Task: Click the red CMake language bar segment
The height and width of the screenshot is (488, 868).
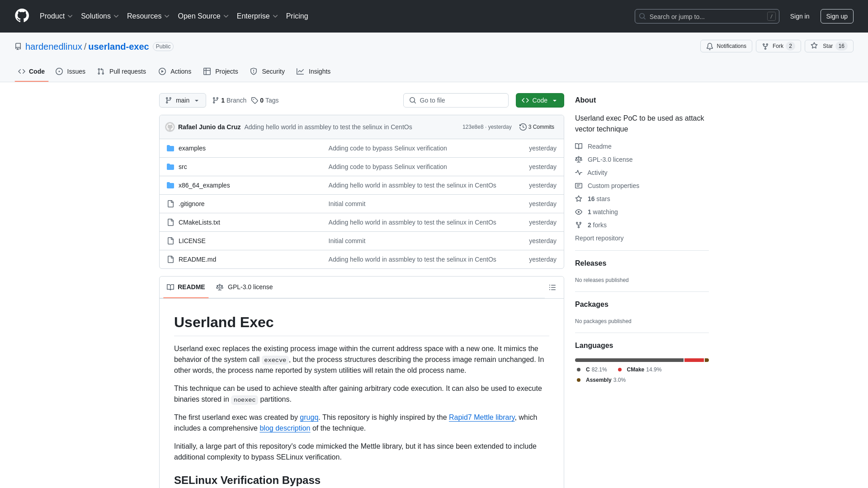Action: 694,360
